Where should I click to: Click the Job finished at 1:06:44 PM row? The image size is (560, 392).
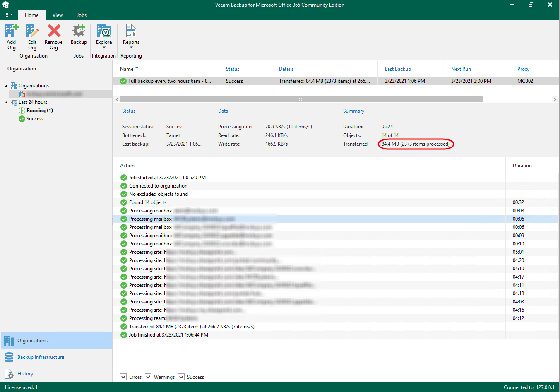[x=336, y=335]
